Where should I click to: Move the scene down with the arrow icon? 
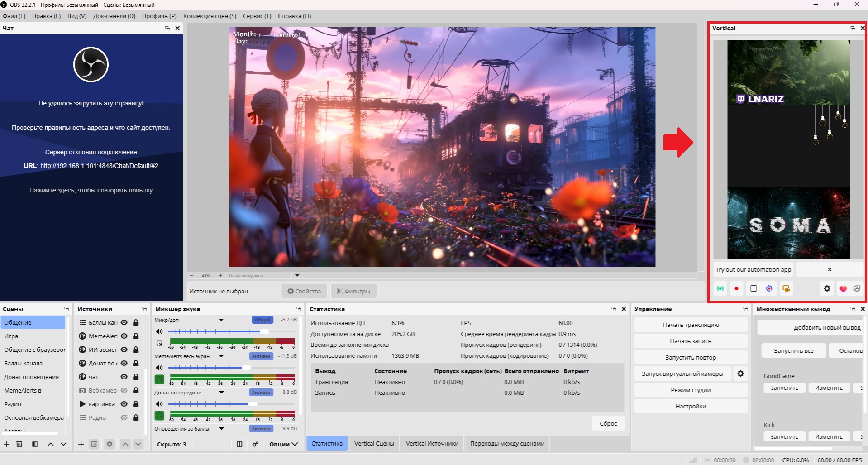[63, 444]
